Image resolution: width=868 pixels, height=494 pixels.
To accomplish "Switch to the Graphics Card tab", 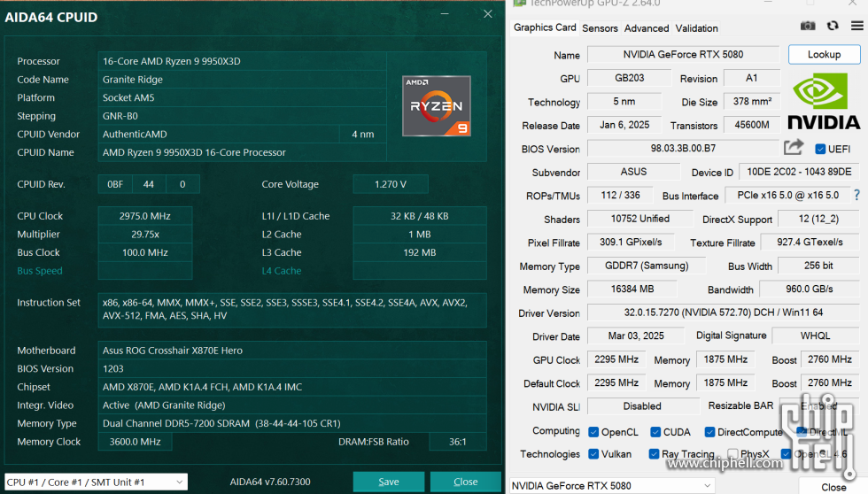I will (x=545, y=27).
